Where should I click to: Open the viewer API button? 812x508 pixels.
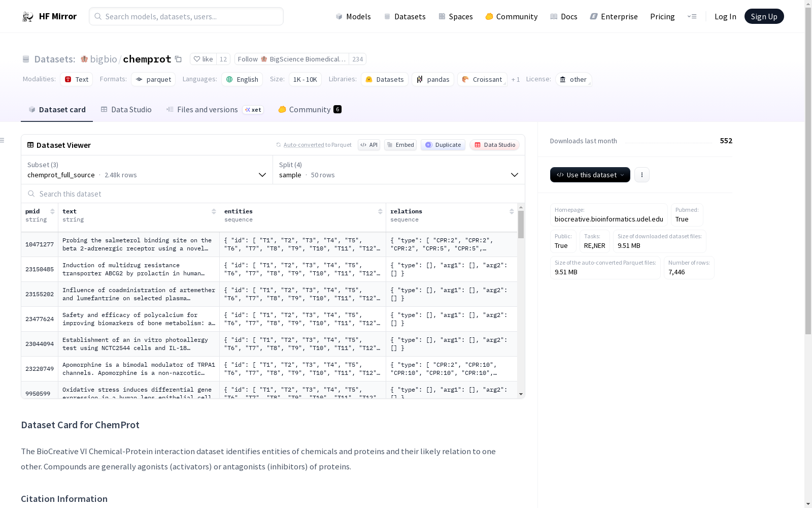click(369, 145)
